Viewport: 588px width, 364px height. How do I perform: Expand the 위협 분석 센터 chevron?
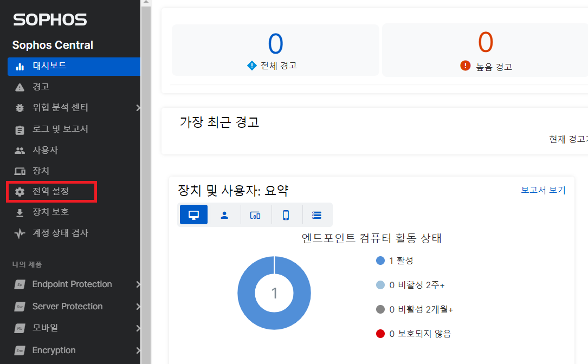point(138,108)
